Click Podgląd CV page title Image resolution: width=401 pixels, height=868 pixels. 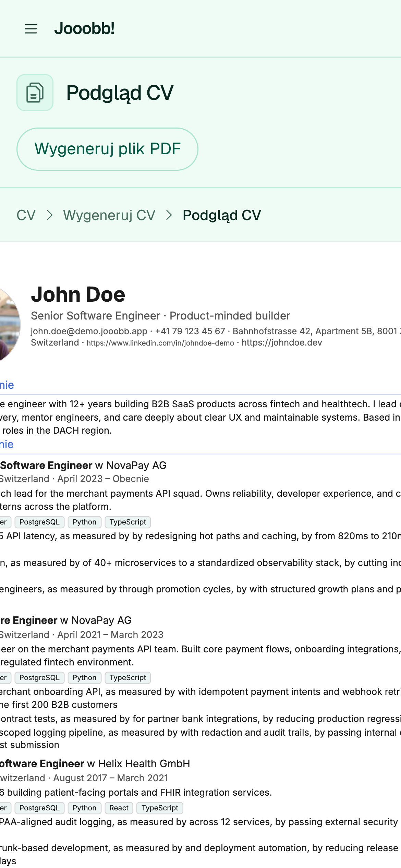(x=120, y=93)
